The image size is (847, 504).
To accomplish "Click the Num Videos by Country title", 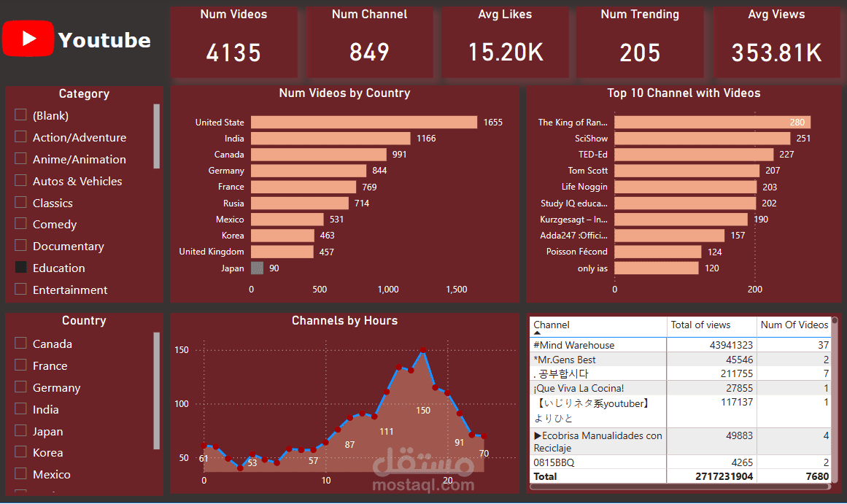I will (x=344, y=93).
